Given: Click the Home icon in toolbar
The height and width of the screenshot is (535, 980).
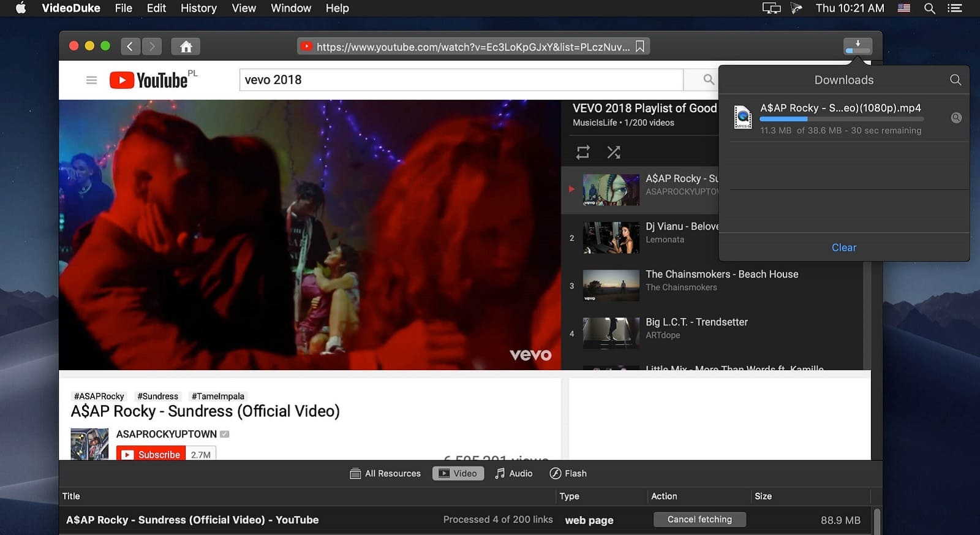Looking at the screenshot, I should point(186,47).
